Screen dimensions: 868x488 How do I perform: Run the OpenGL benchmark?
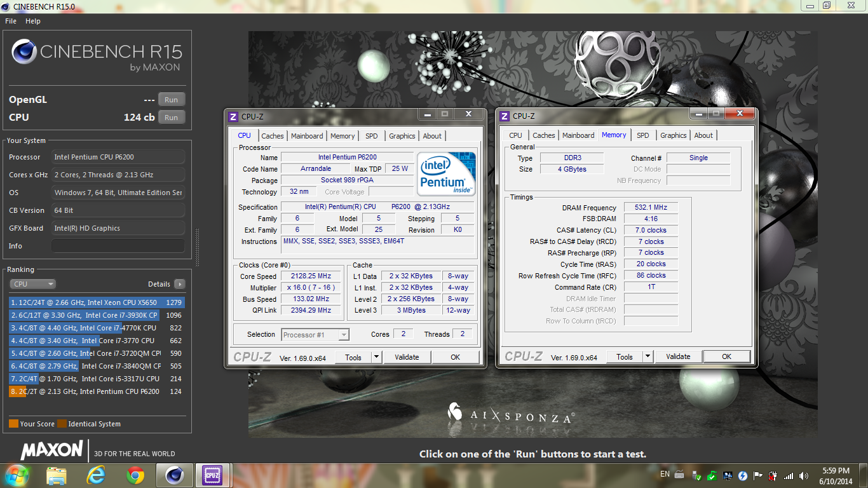tap(171, 100)
